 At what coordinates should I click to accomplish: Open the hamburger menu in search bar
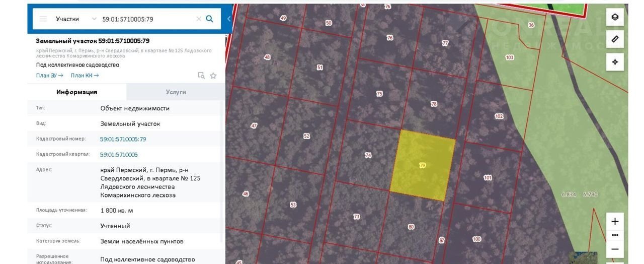[43, 19]
